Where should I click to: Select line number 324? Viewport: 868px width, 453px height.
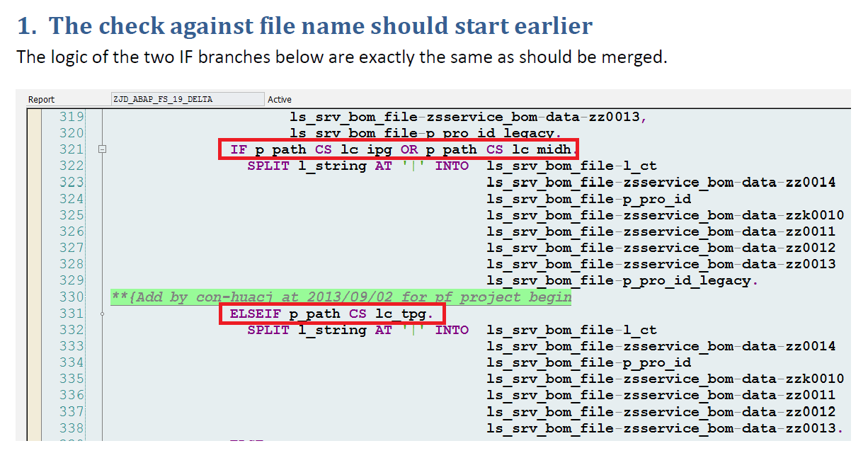(72, 199)
